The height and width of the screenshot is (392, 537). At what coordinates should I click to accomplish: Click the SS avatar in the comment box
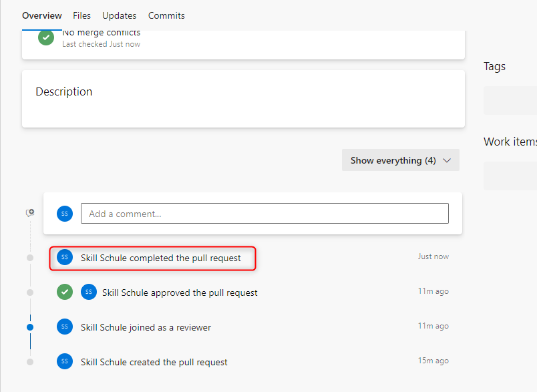tap(65, 214)
